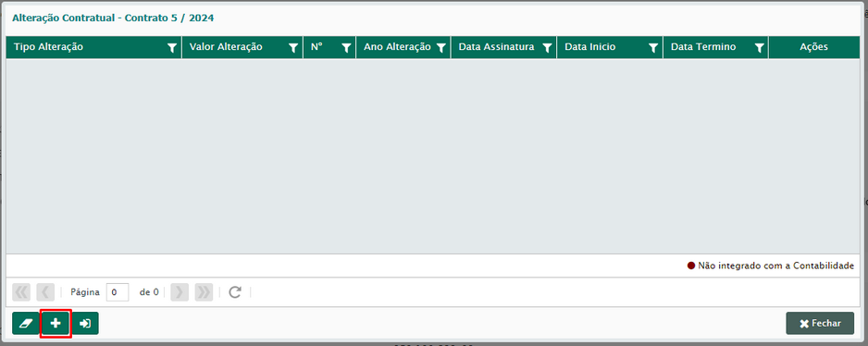868x346 pixels.
Task: Go to previous page arrow
Action: [x=45, y=291]
